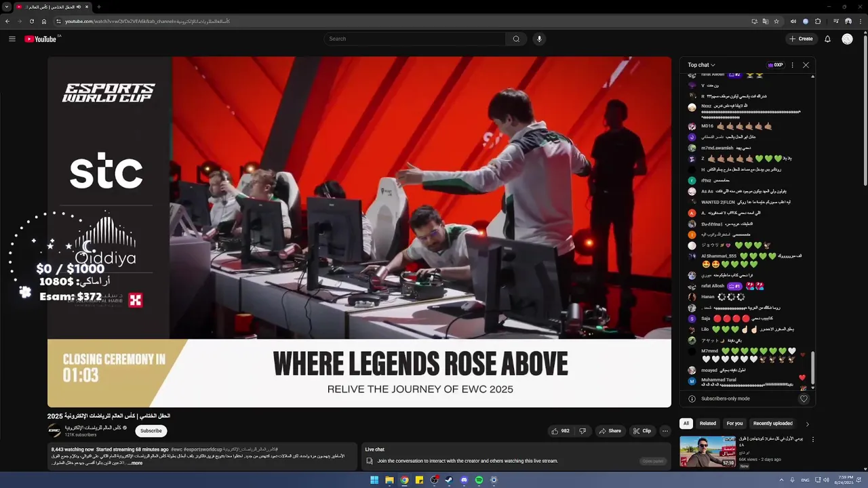
Task: Click the Chrome address bar URL
Action: click(x=147, y=21)
